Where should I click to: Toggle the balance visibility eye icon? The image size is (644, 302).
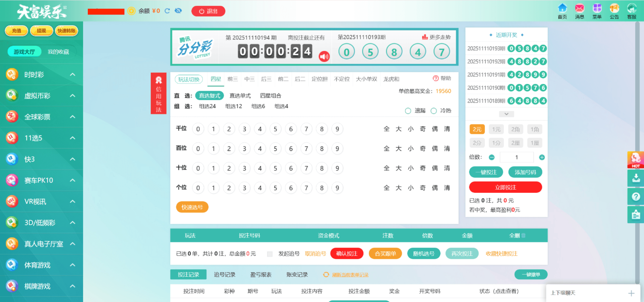point(178,11)
